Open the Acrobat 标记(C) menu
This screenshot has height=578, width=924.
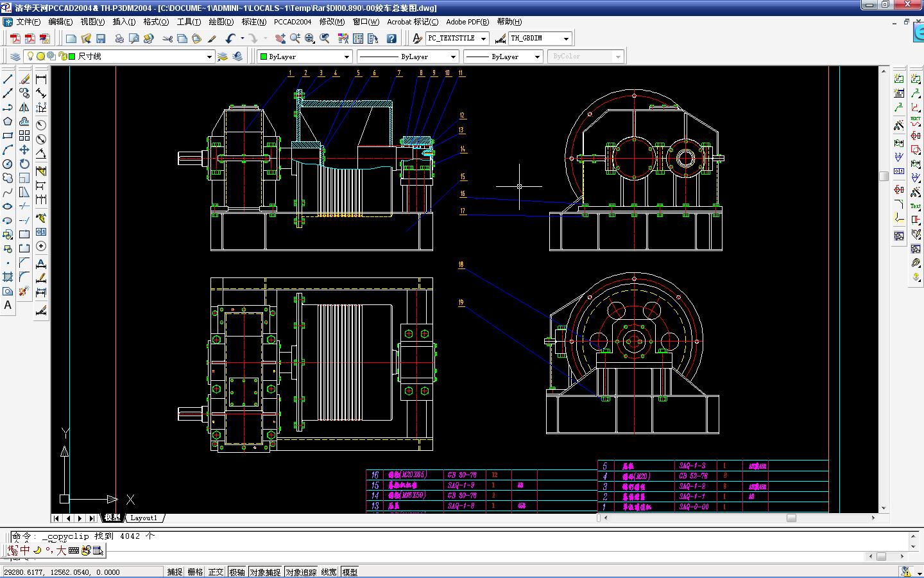[x=413, y=22]
